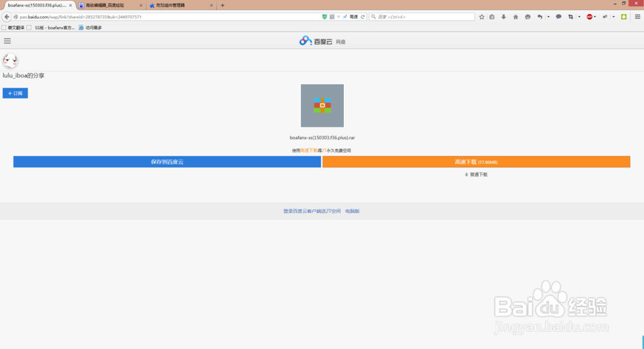
Task: Click the red Adblock Plus icon
Action: point(589,17)
